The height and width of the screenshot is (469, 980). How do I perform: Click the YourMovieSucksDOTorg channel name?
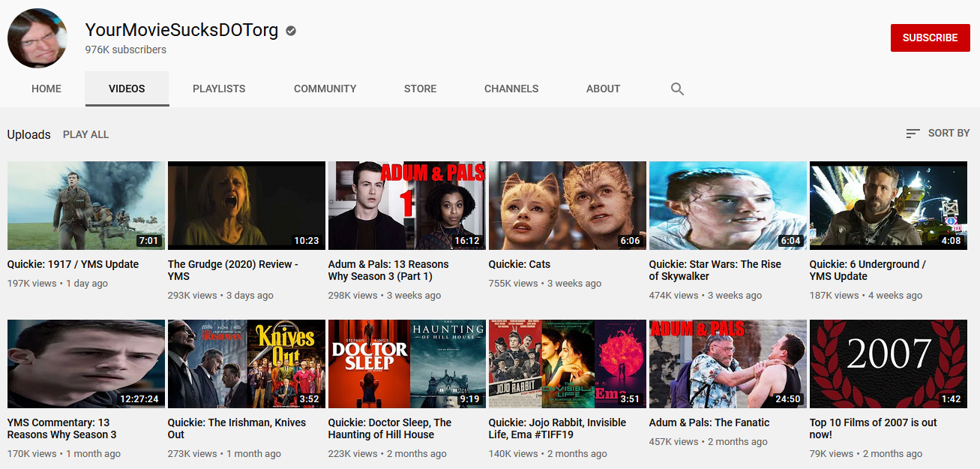181,30
